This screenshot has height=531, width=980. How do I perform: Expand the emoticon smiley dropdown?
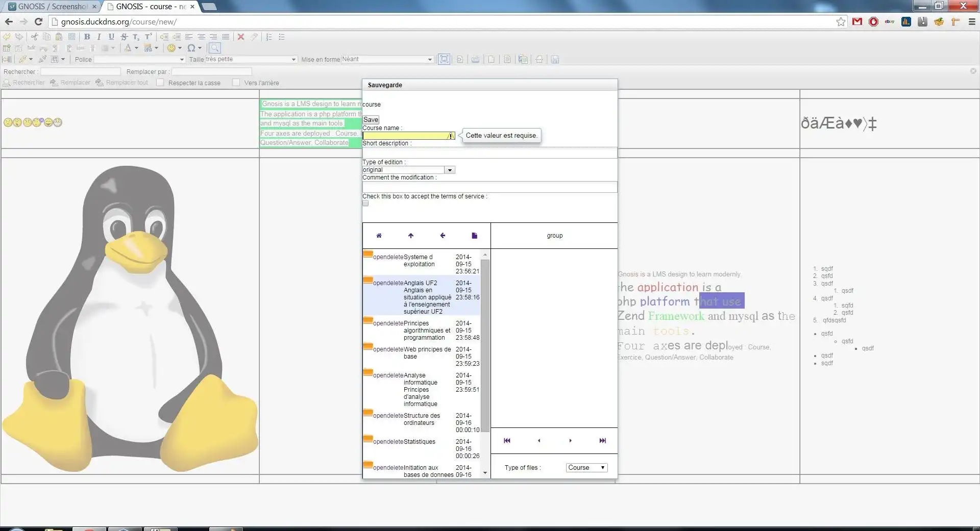180,48
